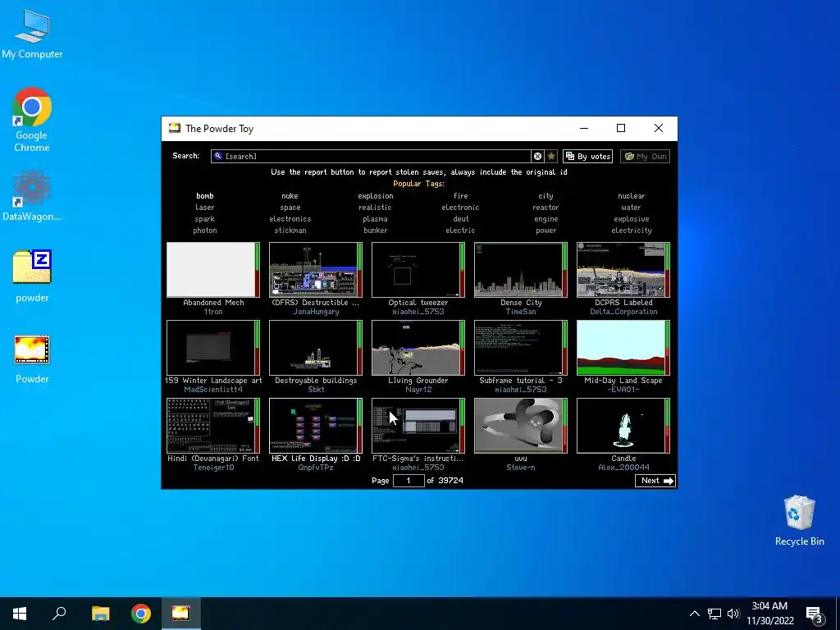
Task: Select the bunker tag
Action: pyautogui.click(x=375, y=231)
